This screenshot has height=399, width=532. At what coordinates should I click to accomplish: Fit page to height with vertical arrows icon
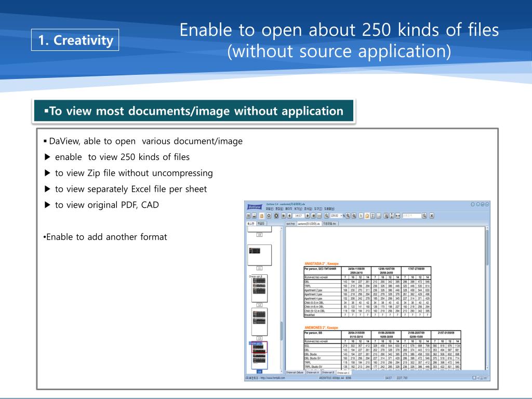click(x=392, y=216)
